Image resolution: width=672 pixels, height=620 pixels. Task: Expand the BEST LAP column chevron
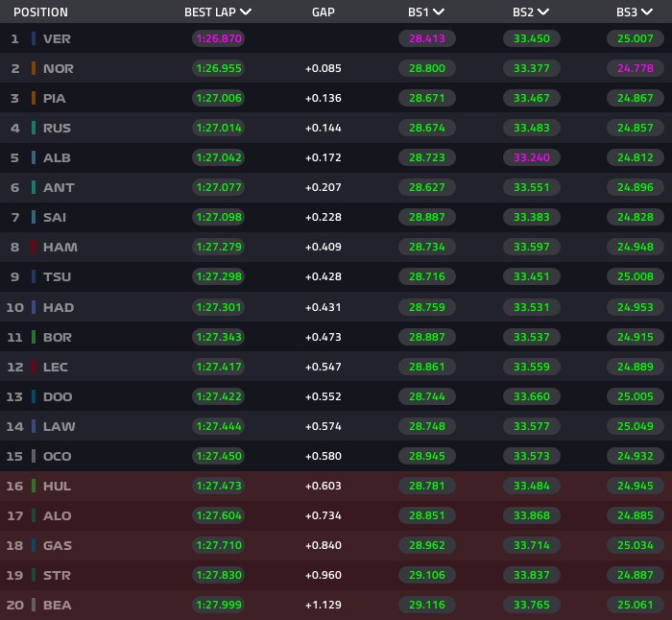246,12
